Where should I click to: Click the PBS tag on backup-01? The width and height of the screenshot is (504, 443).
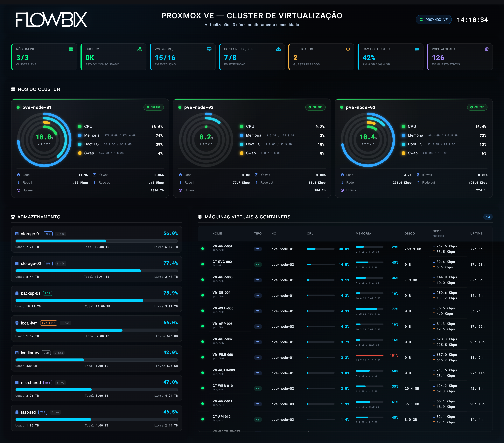(x=48, y=293)
